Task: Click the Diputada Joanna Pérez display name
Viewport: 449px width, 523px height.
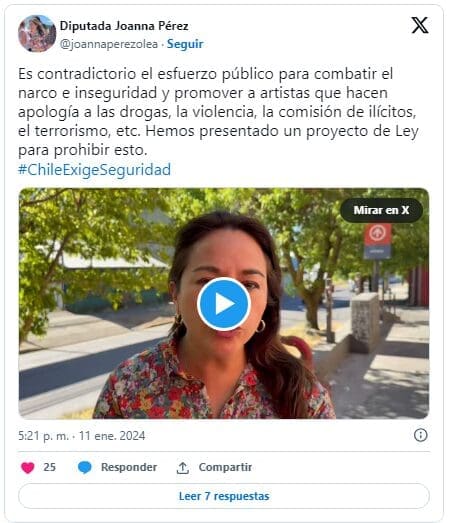Action: coord(124,26)
